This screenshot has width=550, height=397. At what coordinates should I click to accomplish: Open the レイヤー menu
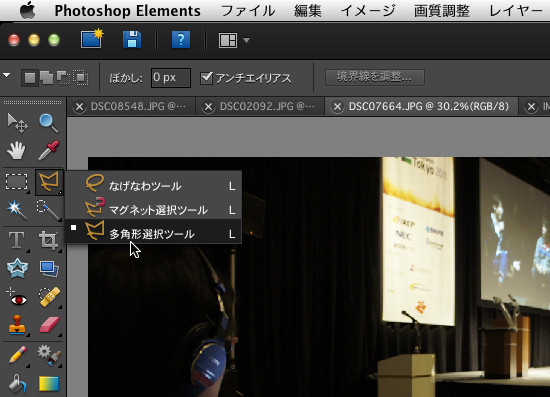516,11
